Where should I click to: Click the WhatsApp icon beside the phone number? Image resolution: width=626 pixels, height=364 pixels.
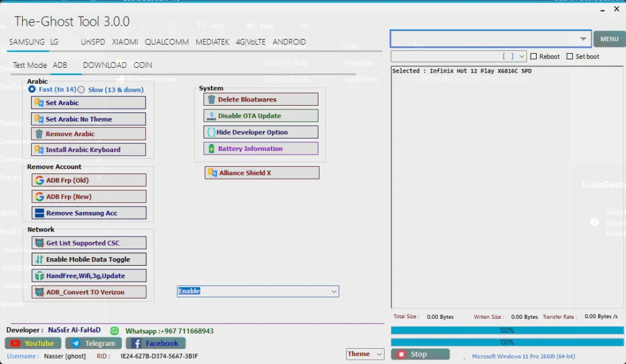coord(114,330)
